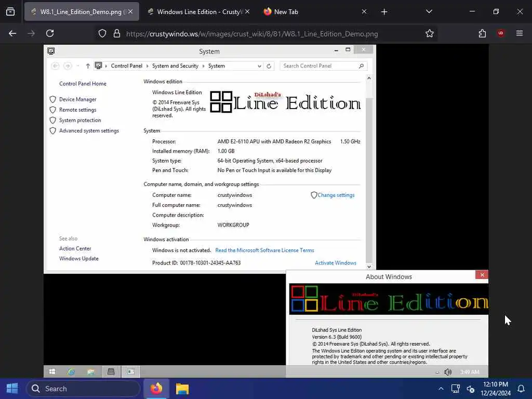Go back one page in Firefox

[12, 33]
